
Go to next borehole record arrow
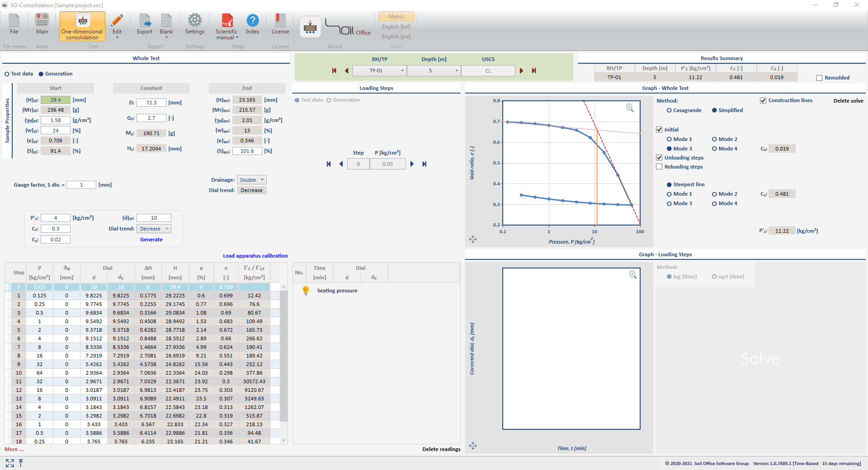tap(521, 70)
